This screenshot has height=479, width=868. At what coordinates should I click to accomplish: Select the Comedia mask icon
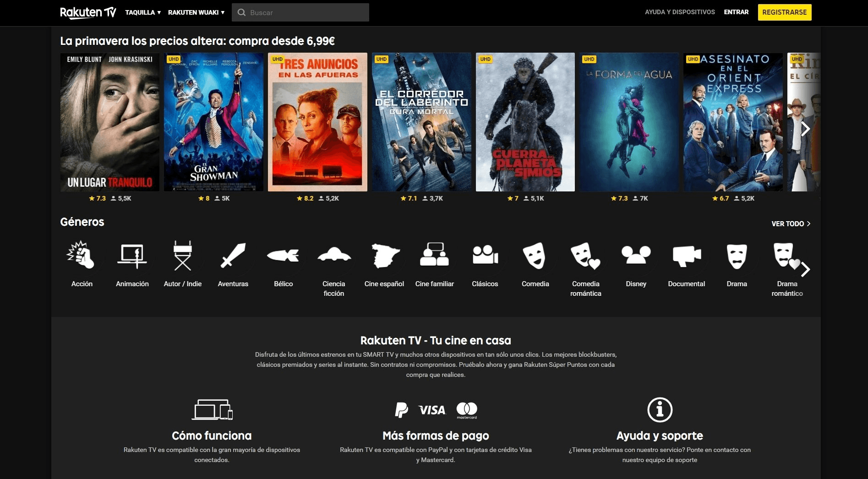pyautogui.click(x=535, y=256)
